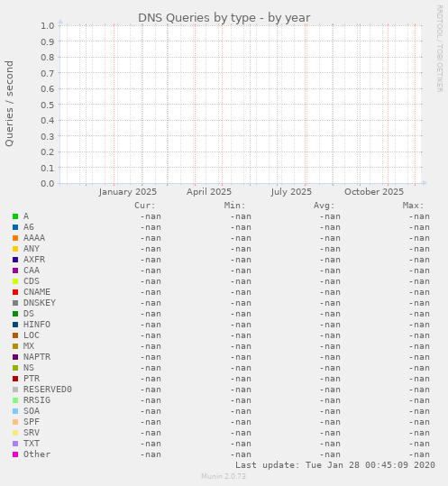Click the Cur value in the A row

151,216
